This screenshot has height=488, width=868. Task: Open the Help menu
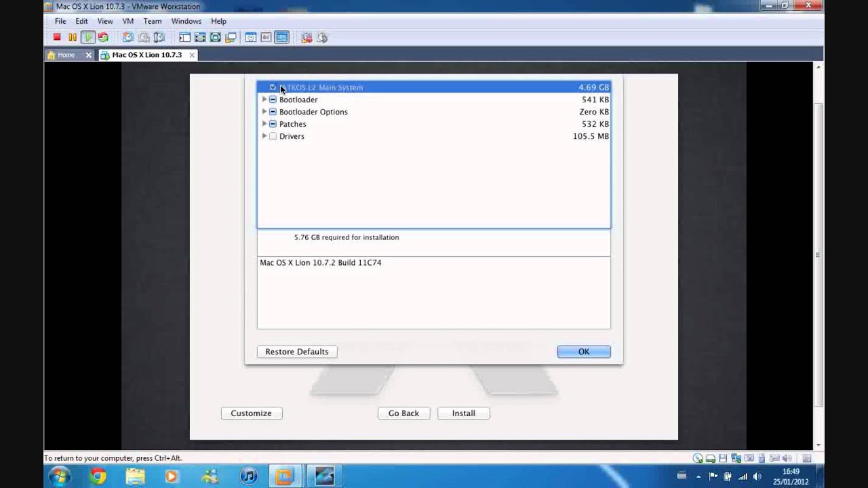218,21
